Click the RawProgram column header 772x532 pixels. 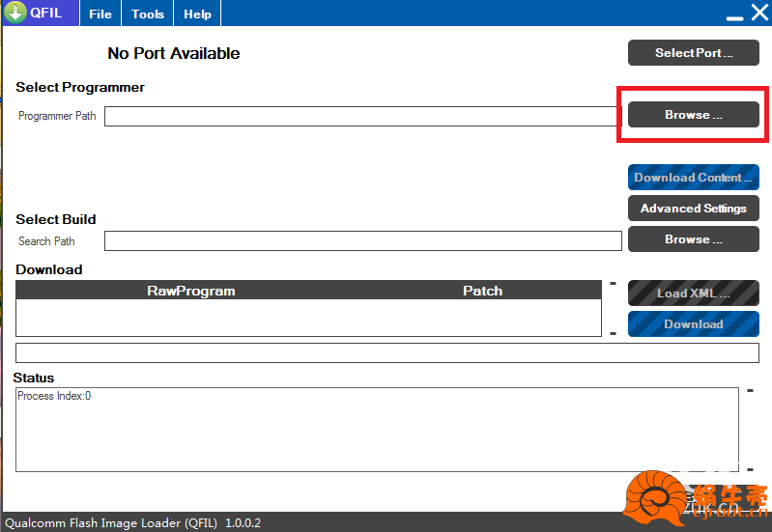(191, 291)
